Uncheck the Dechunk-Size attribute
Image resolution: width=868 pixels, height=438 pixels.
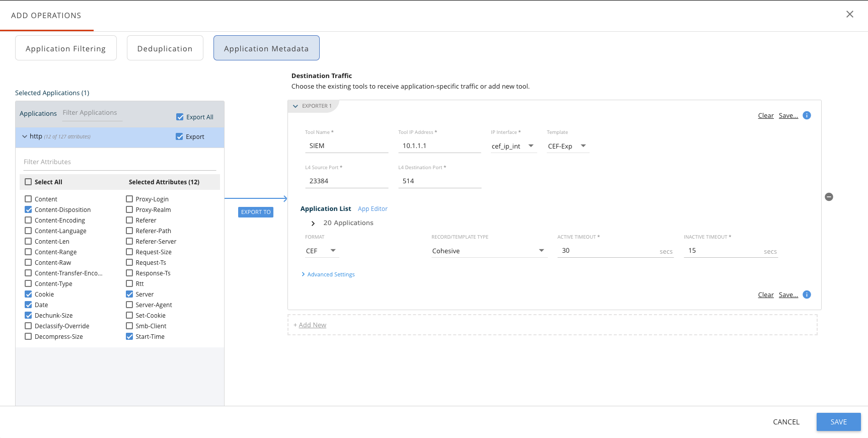click(28, 315)
